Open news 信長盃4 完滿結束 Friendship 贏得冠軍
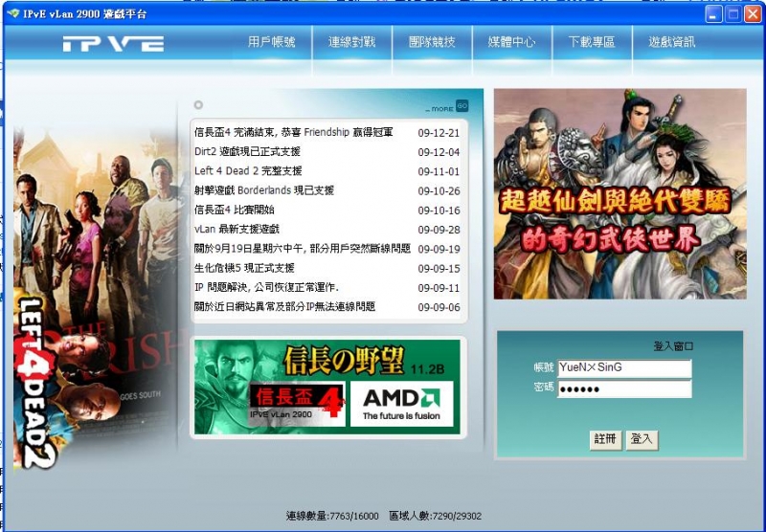 [294, 132]
